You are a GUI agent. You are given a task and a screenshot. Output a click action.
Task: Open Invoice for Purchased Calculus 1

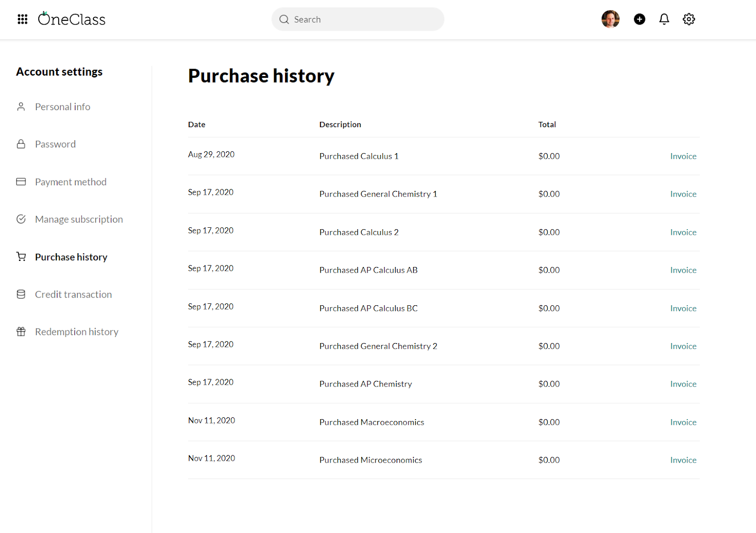click(x=683, y=156)
